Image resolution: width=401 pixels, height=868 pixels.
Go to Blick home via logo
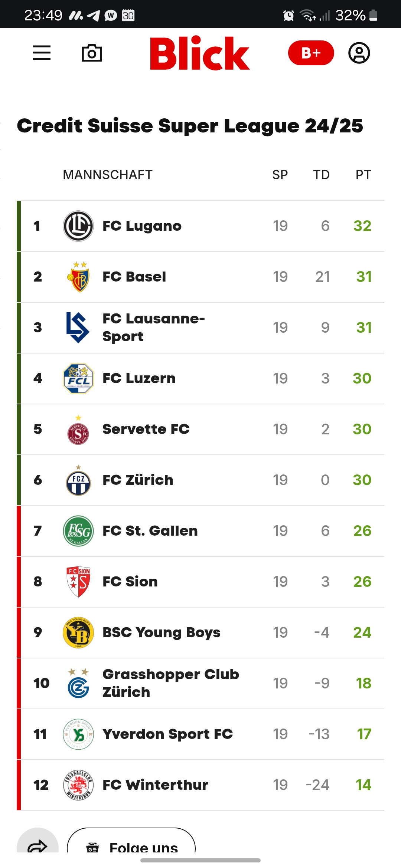[x=200, y=53]
